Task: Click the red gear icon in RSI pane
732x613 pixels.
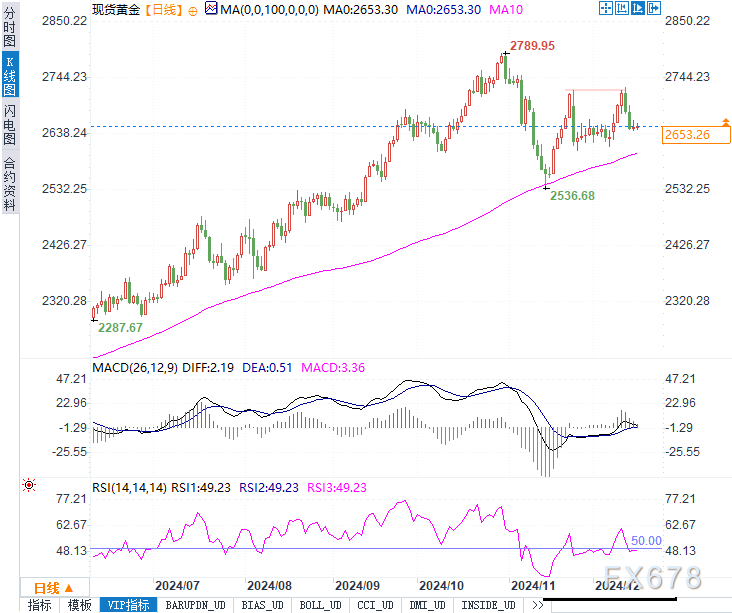Action: click(x=29, y=485)
